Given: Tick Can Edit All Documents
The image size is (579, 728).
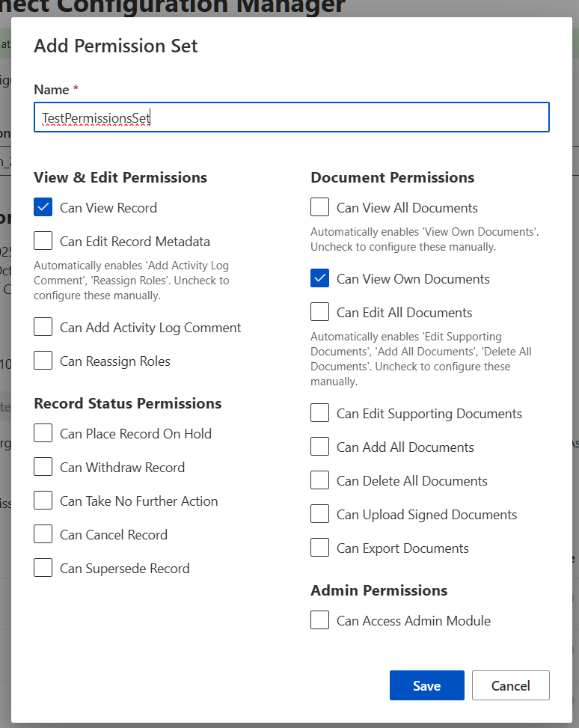Looking at the screenshot, I should (x=320, y=312).
